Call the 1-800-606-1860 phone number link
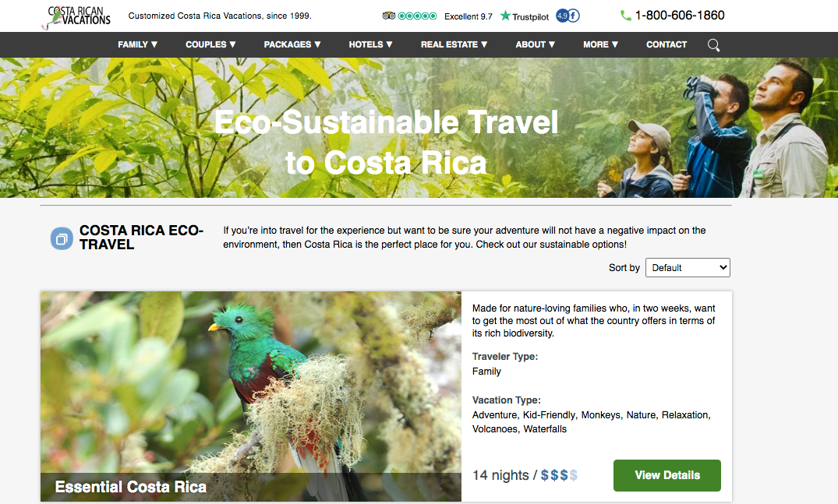 (x=680, y=16)
